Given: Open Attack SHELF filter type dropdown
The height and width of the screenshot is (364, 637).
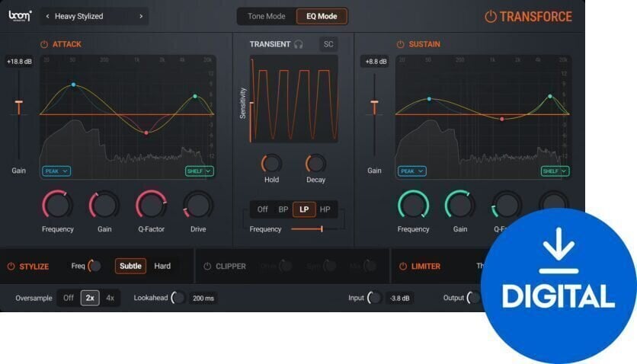Looking at the screenshot, I should pos(199,171).
